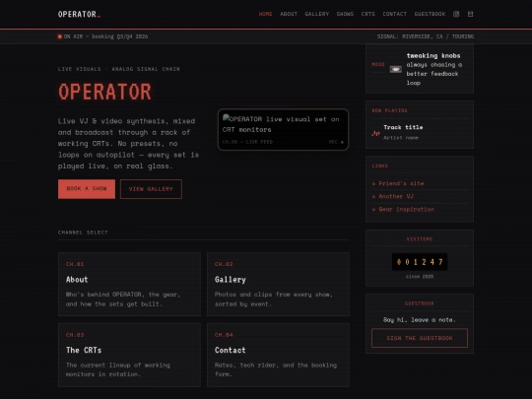Open the GALLERY nav item
The image size is (532, 399).
[x=317, y=14]
